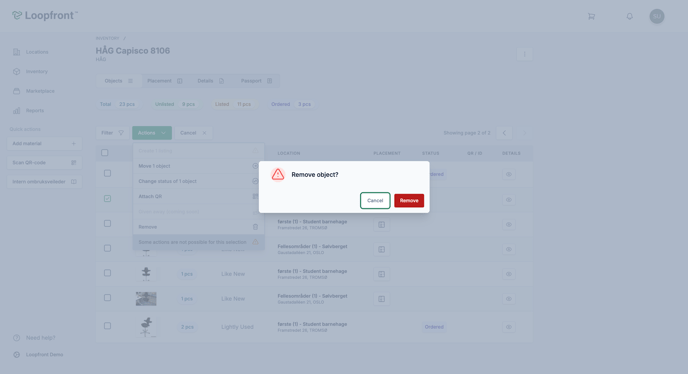View details eye for photo thumbnail row
The image size is (688, 374).
pos(509,299)
